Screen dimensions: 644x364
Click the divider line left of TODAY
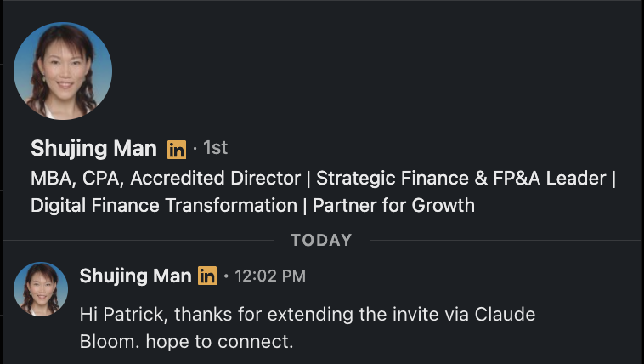tap(138, 240)
